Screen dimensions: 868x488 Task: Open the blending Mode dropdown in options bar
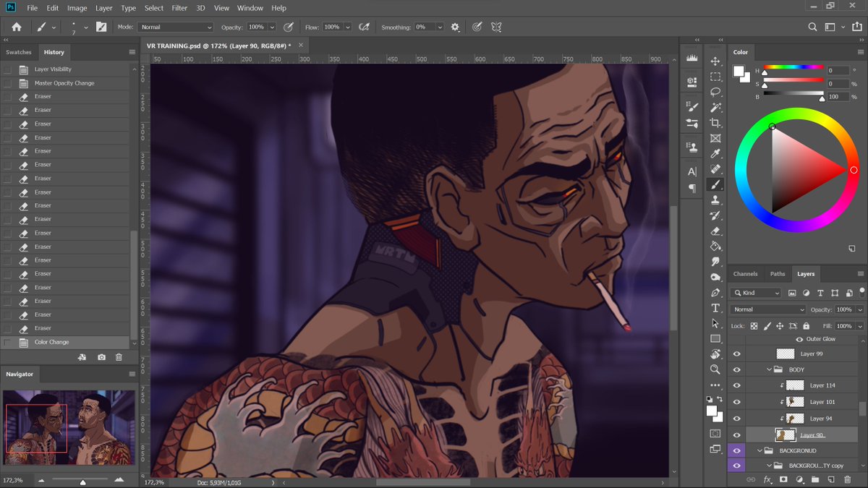(176, 27)
